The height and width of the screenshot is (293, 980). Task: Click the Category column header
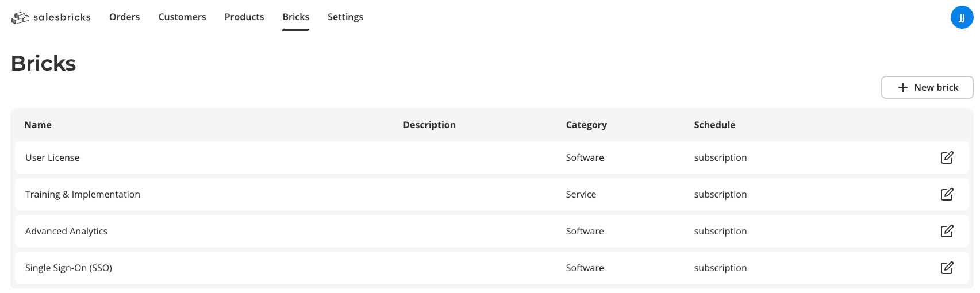coord(586,125)
